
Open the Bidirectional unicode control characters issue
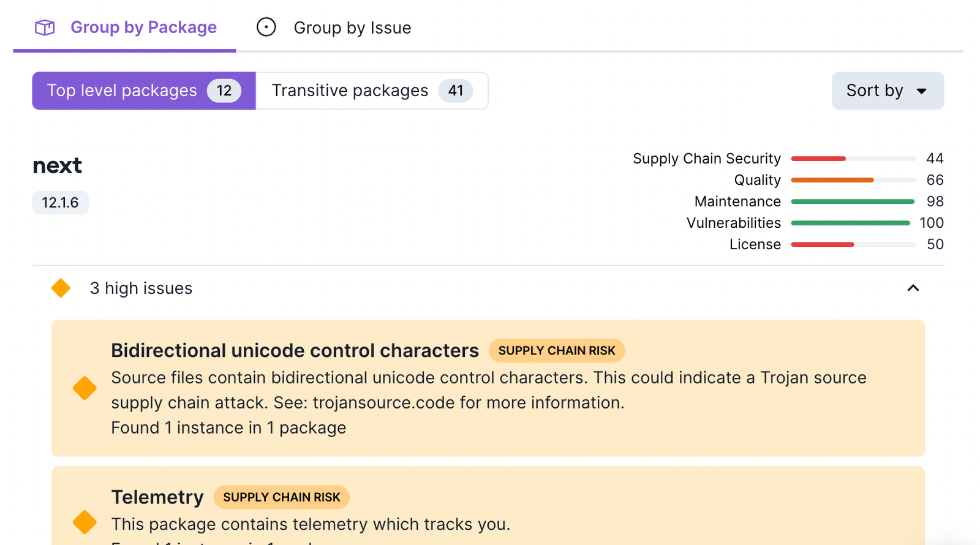pos(295,350)
